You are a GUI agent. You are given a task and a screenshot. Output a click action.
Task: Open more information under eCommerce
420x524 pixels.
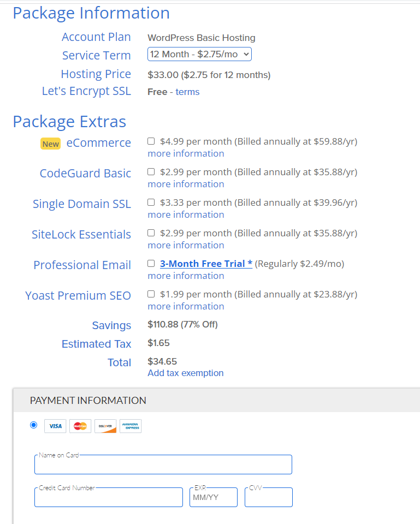186,153
